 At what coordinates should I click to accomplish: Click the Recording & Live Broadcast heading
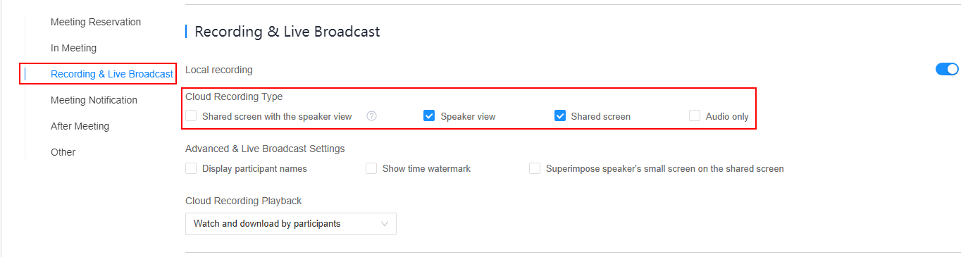(x=287, y=32)
